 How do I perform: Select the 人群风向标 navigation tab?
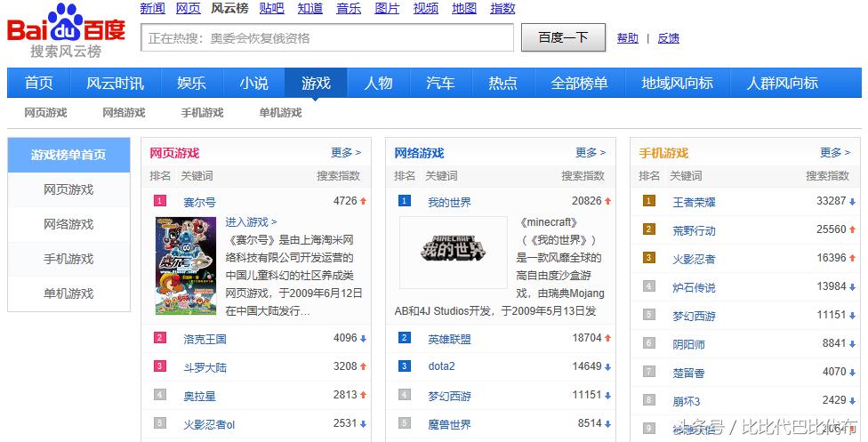click(x=783, y=83)
